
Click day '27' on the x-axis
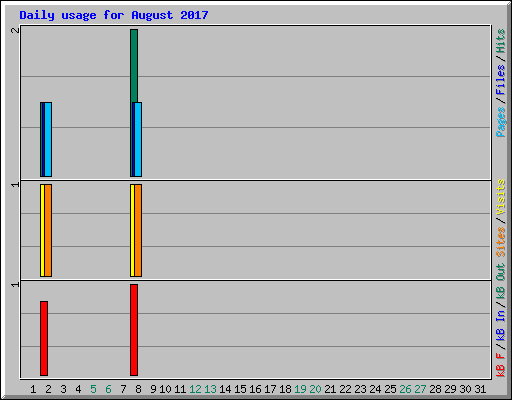click(420, 389)
